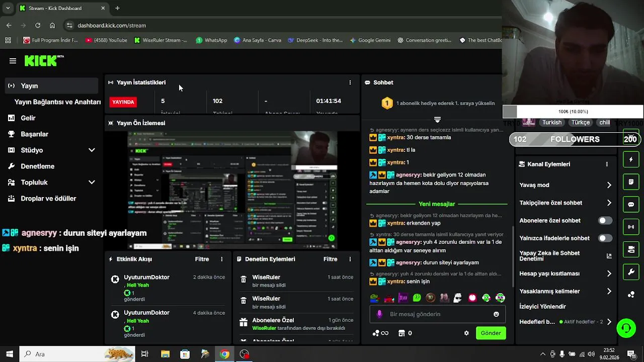Open Hedefleri goals settings arrow

click(609, 322)
